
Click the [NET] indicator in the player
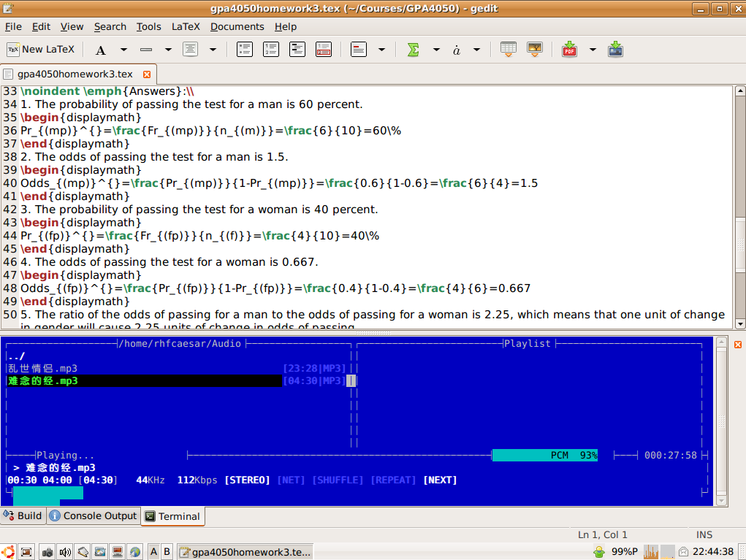(292, 480)
